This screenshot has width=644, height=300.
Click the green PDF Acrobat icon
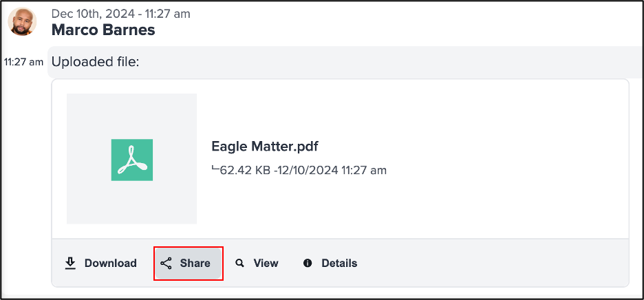tap(132, 160)
